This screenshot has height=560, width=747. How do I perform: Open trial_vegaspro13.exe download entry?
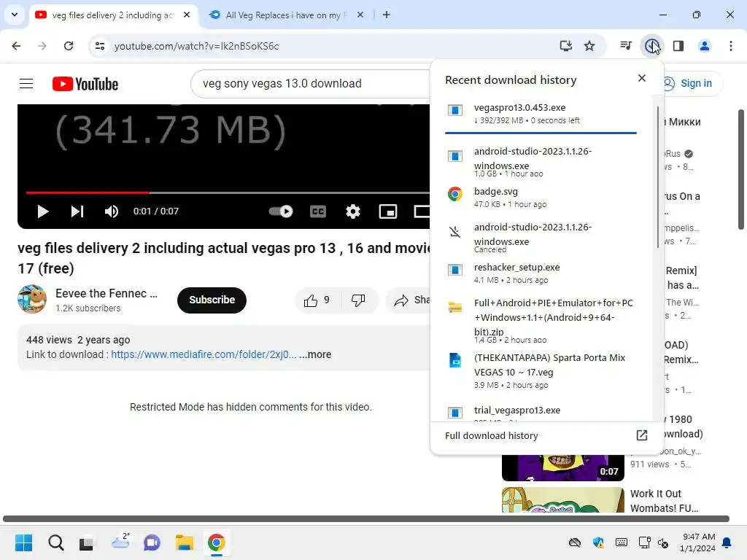click(541, 413)
